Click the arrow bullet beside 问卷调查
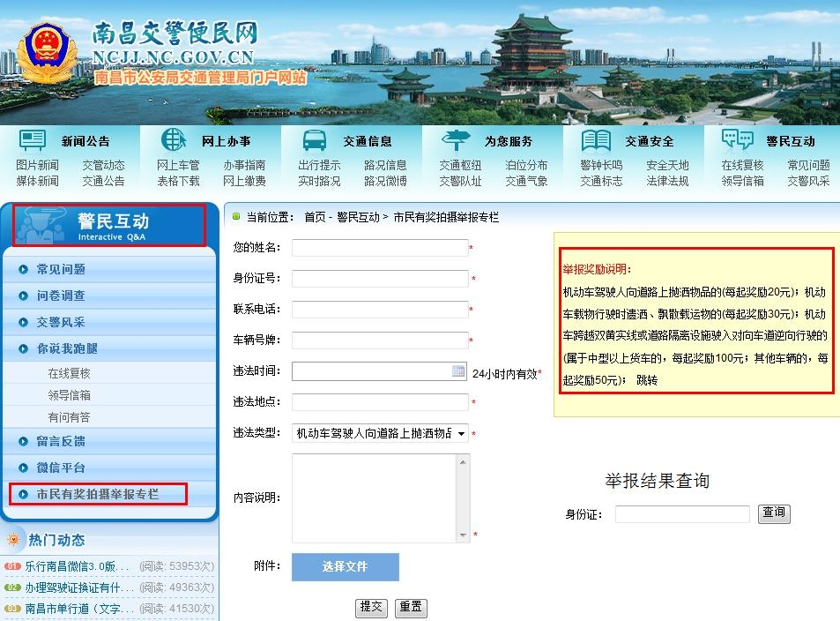840x621 pixels. coord(23,296)
